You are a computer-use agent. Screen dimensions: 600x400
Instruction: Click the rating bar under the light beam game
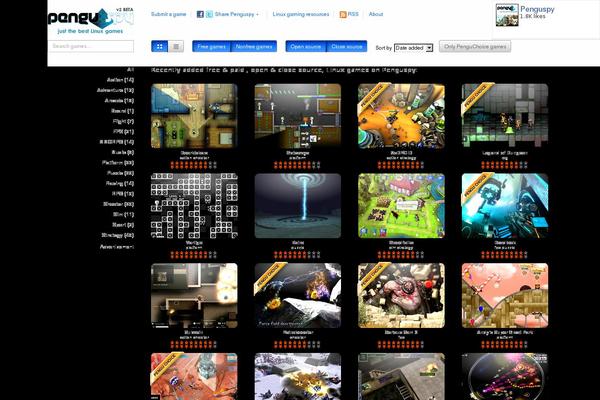click(x=297, y=255)
